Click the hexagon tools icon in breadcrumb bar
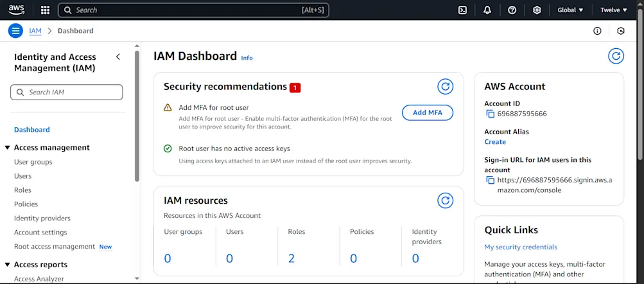 621,31
